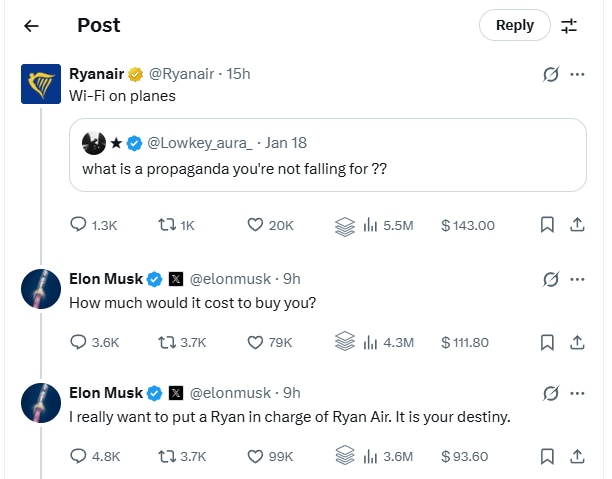The image size is (612, 479).
Task: Open Ryanair profile avatar
Action: coord(41,83)
